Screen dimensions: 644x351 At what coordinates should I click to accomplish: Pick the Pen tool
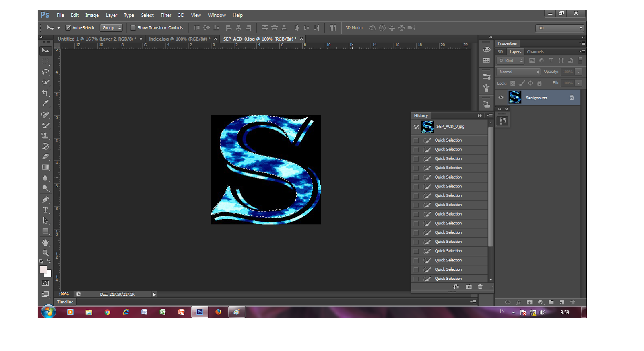tap(45, 200)
